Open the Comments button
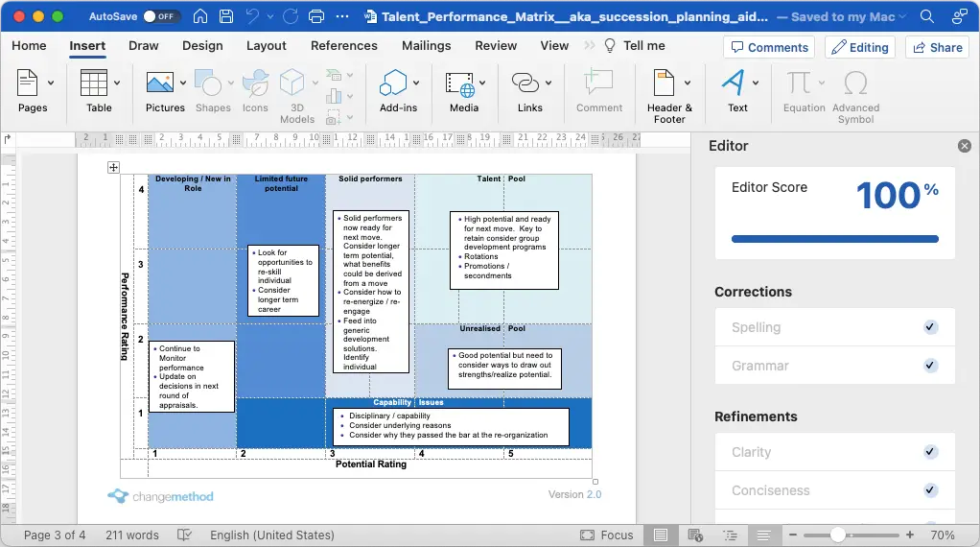This screenshot has height=547, width=980. pos(769,48)
